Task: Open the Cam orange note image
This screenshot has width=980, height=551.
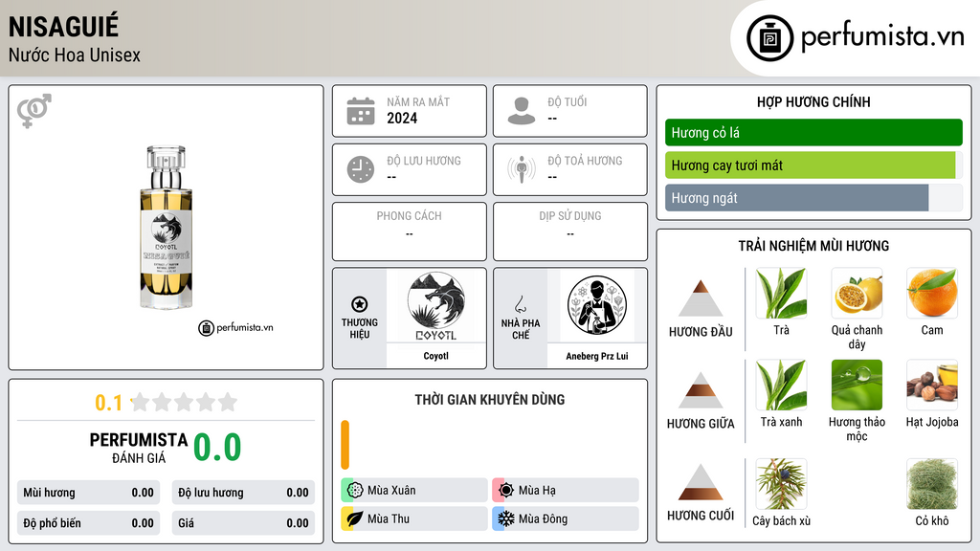Action: point(932,294)
